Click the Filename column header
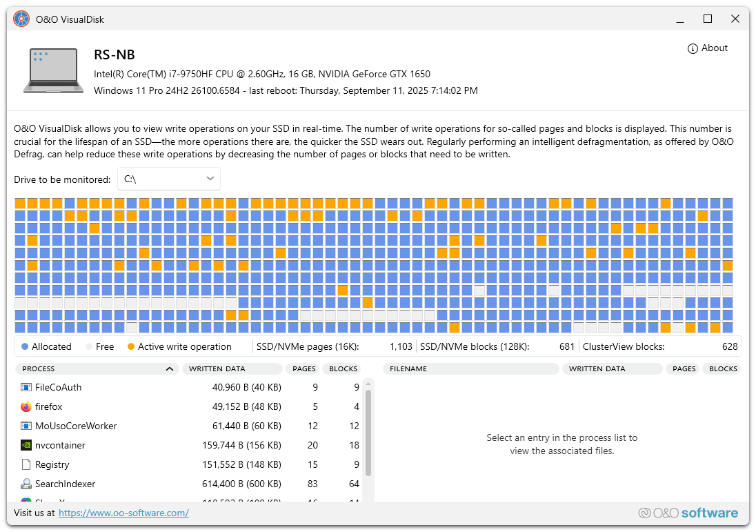 pyautogui.click(x=470, y=368)
